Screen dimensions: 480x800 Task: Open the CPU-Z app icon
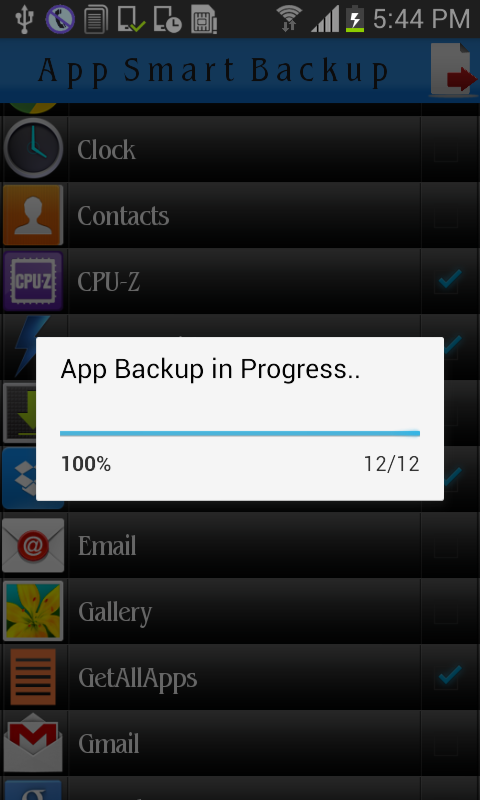click(33, 281)
